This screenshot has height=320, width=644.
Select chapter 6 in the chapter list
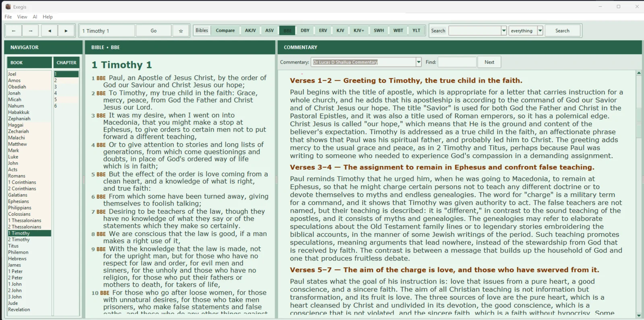(66, 106)
